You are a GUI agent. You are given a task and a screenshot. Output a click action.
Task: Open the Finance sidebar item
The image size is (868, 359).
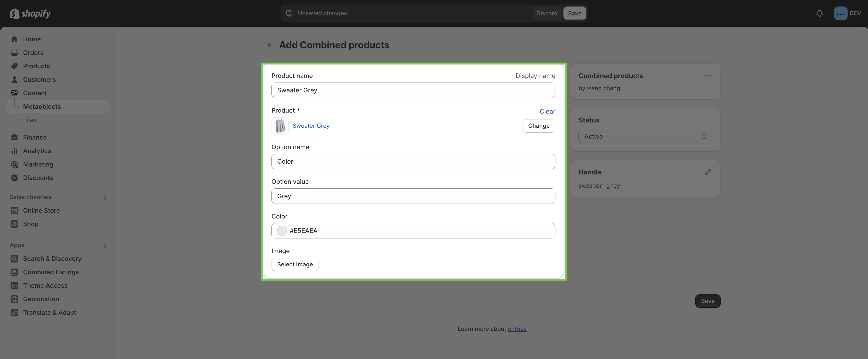[35, 137]
